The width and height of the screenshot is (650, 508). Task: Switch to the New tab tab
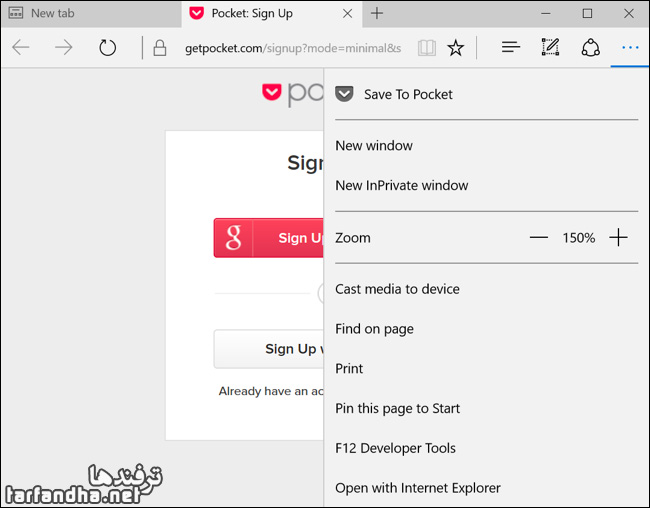tap(91, 14)
